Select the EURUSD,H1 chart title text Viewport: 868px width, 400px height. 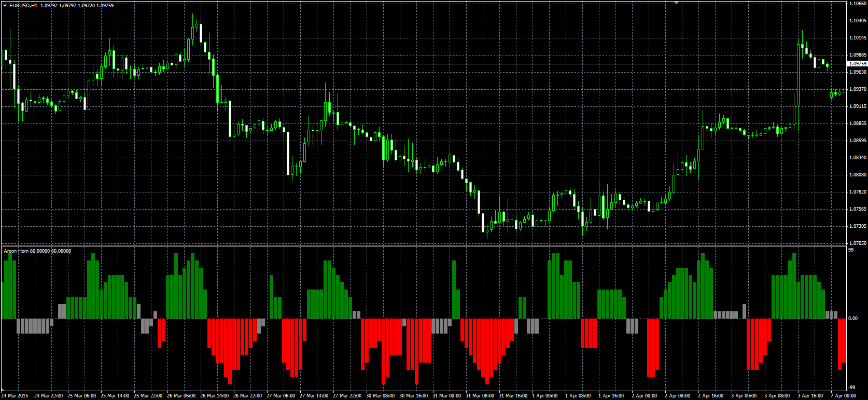(x=23, y=5)
